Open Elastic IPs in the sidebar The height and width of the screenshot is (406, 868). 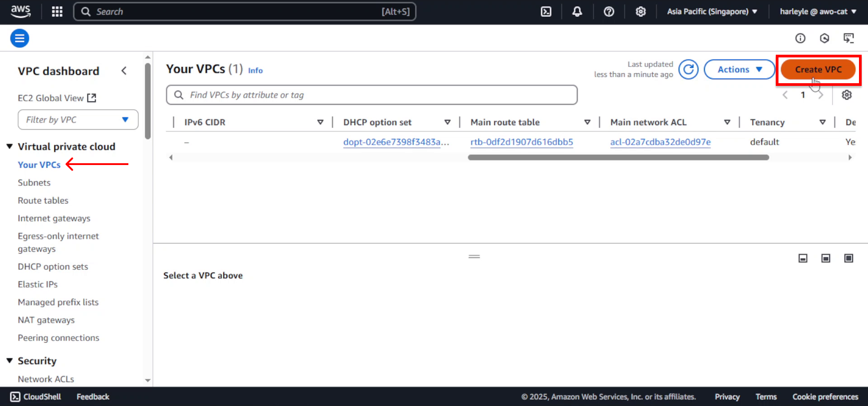38,284
